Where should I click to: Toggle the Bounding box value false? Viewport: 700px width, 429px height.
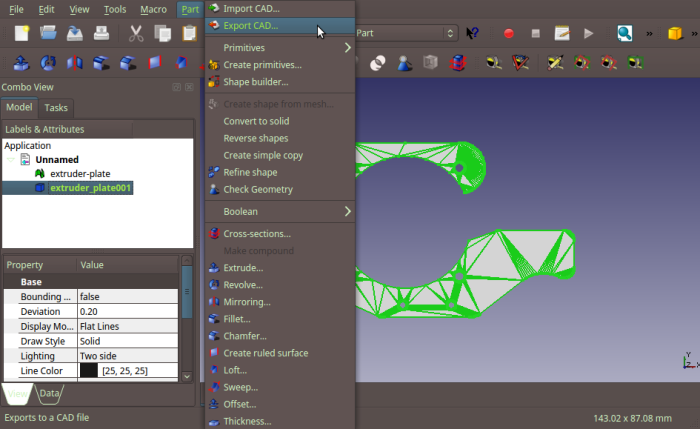click(128, 296)
